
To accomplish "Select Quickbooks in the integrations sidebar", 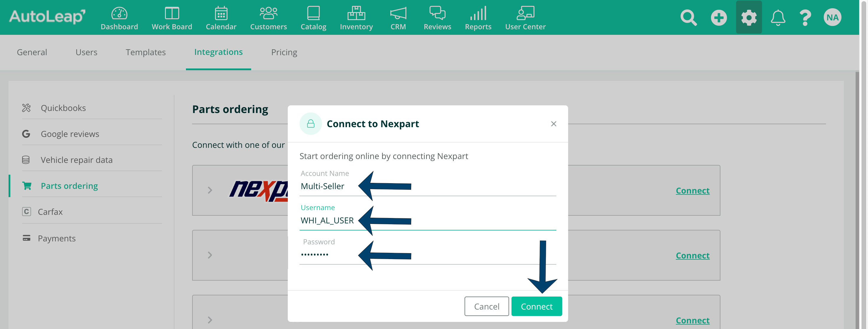I will pyautogui.click(x=63, y=108).
